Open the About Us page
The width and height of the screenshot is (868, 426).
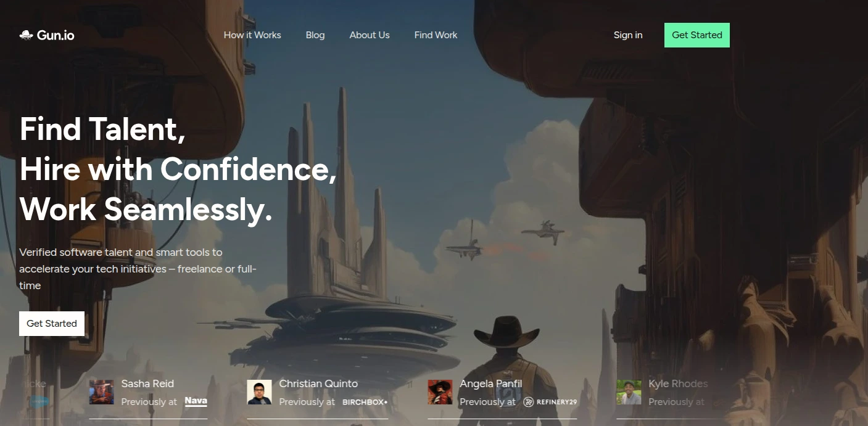(x=370, y=35)
